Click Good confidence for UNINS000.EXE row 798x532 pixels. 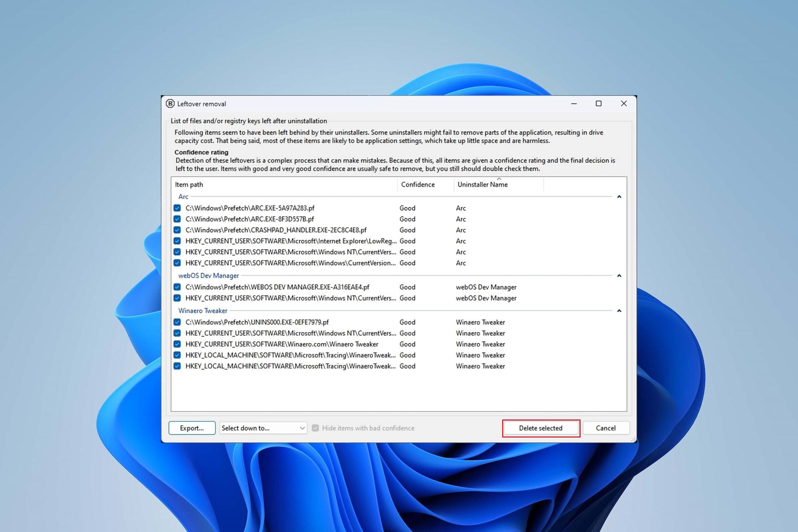point(407,322)
